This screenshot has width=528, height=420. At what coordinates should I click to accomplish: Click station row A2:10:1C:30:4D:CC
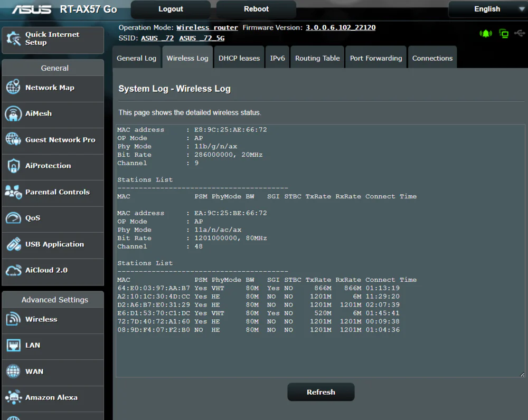(259, 297)
